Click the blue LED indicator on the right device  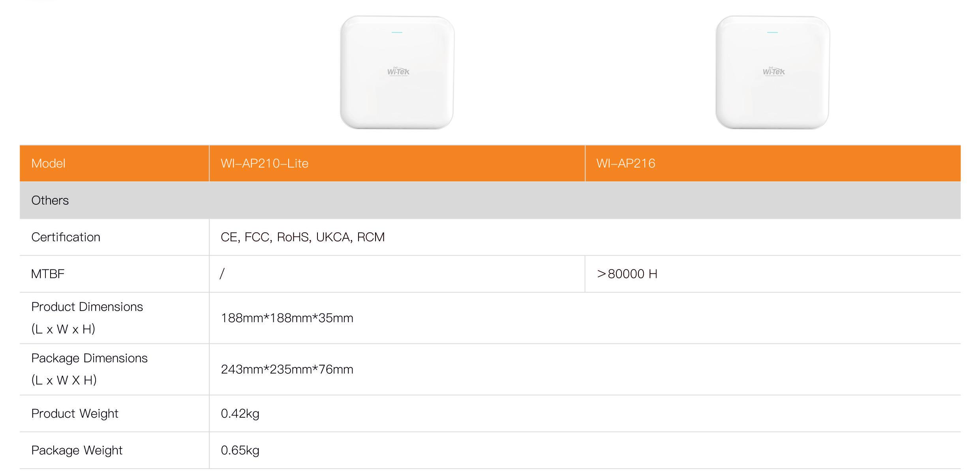coord(772,32)
